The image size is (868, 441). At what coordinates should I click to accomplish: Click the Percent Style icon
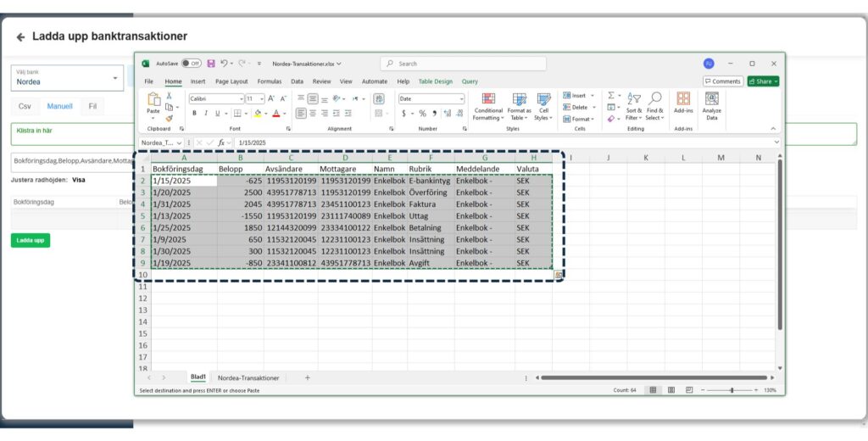click(x=422, y=113)
